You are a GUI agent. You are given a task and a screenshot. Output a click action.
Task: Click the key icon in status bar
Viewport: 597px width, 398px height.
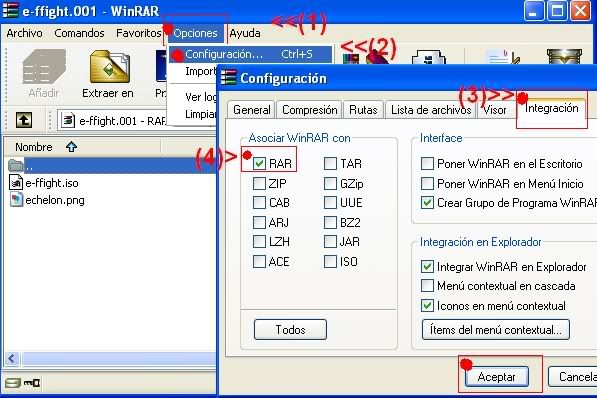click(x=32, y=382)
